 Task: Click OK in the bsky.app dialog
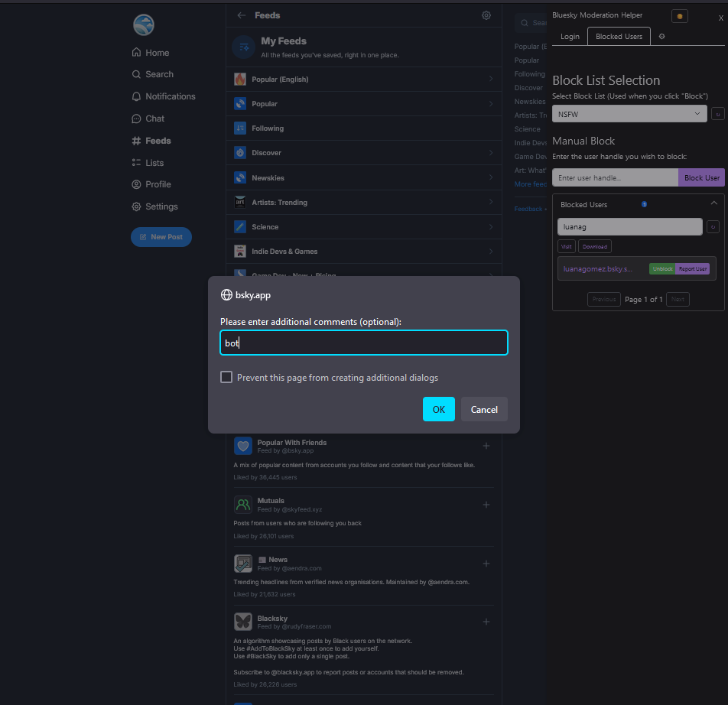[439, 409]
